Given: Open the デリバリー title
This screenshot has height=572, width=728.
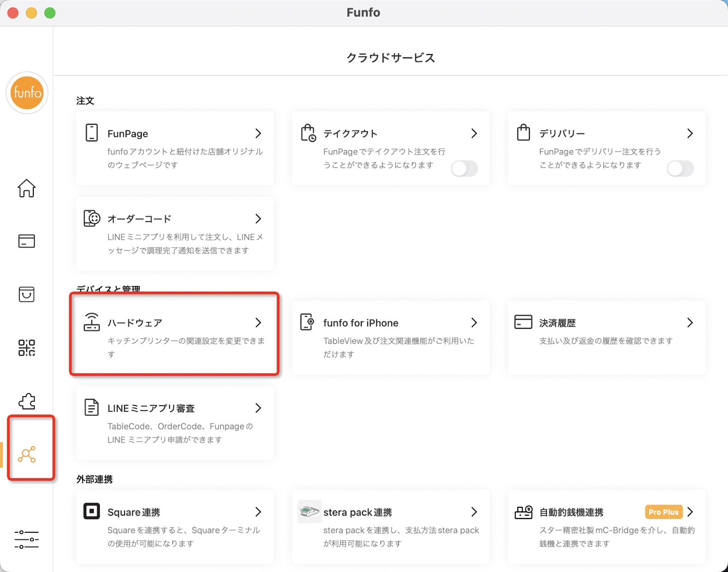Looking at the screenshot, I should (x=562, y=134).
